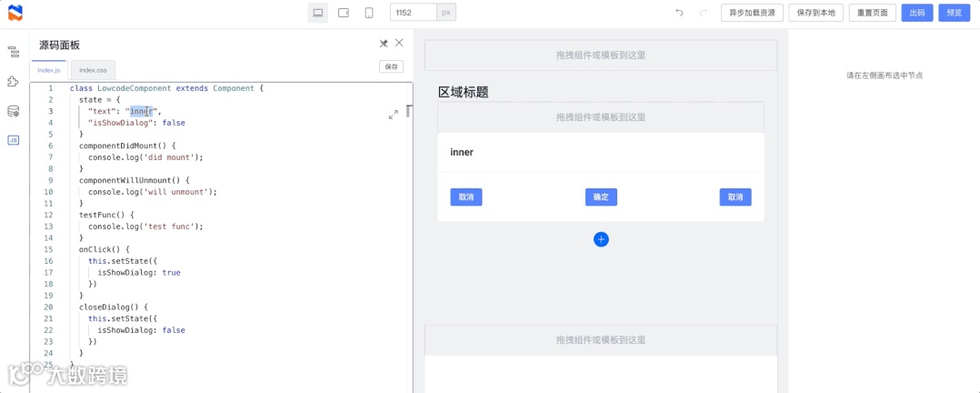The height and width of the screenshot is (393, 980).
Task: Select the index.css tab
Action: click(93, 70)
